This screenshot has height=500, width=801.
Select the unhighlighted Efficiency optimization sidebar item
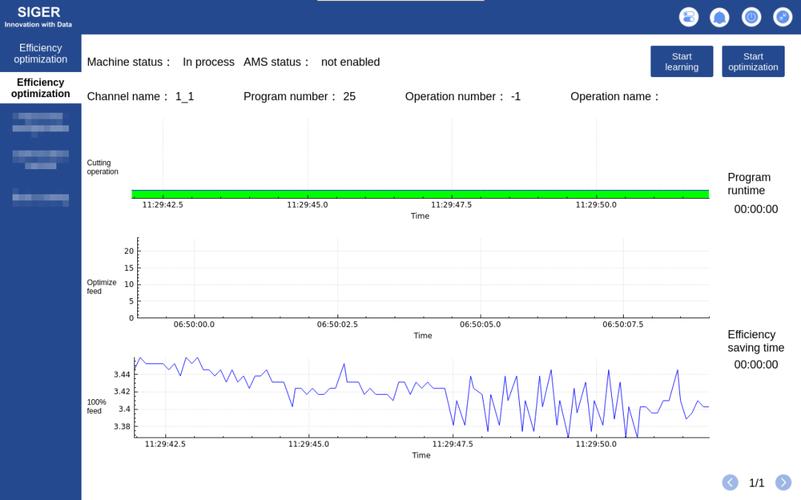40,53
